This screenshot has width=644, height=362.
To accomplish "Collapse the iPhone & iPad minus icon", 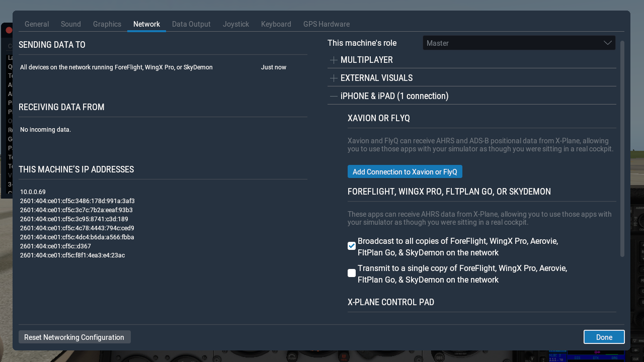I will 334,96.
